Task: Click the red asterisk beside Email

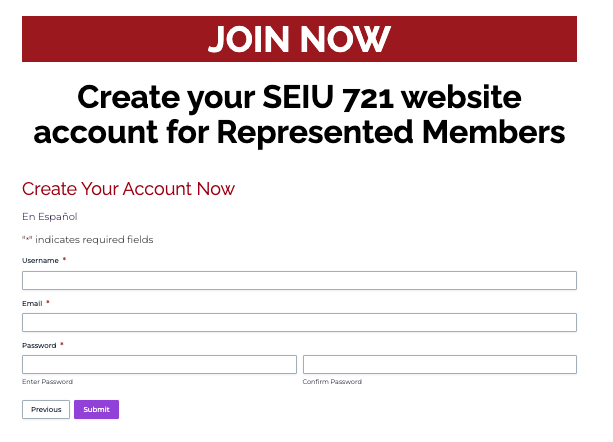Action: pyautogui.click(x=48, y=301)
